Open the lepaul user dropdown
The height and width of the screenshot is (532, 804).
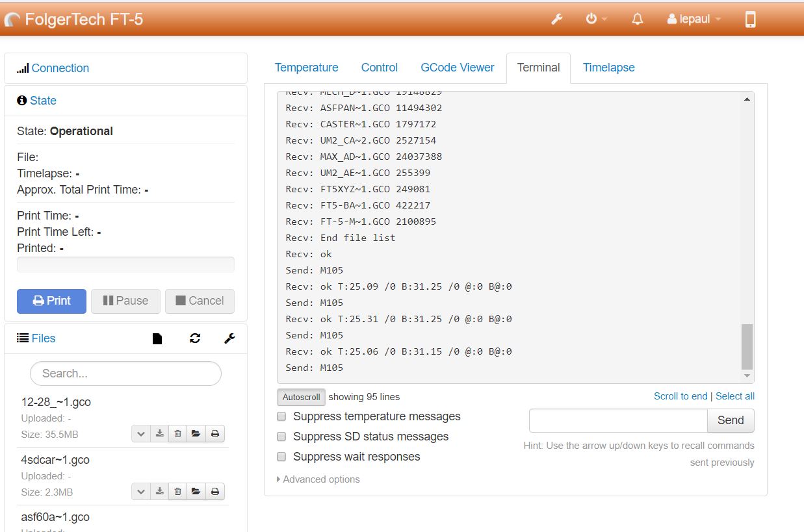point(694,19)
